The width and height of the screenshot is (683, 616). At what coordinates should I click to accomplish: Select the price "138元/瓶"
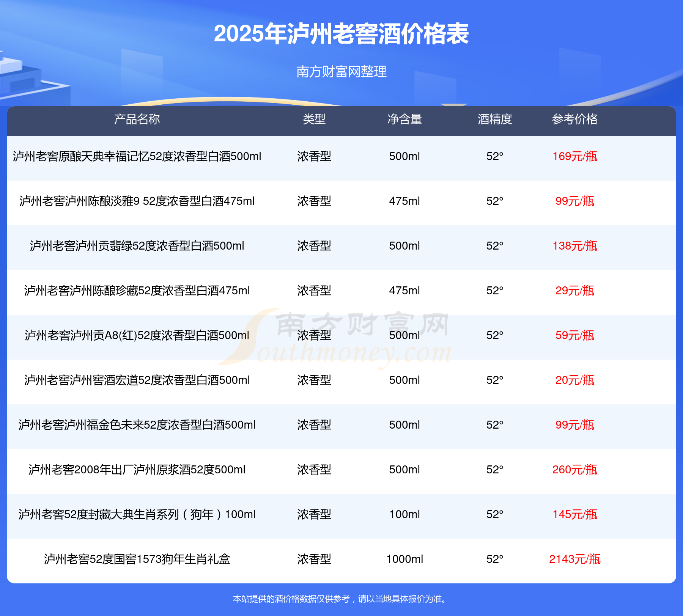click(x=575, y=246)
